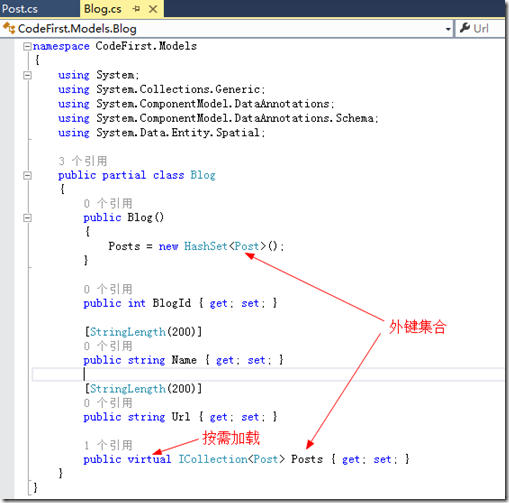The image size is (509, 503).
Task: Click the class icon beside CodeFirst.Models.Blog
Action: pyautogui.click(x=9, y=29)
